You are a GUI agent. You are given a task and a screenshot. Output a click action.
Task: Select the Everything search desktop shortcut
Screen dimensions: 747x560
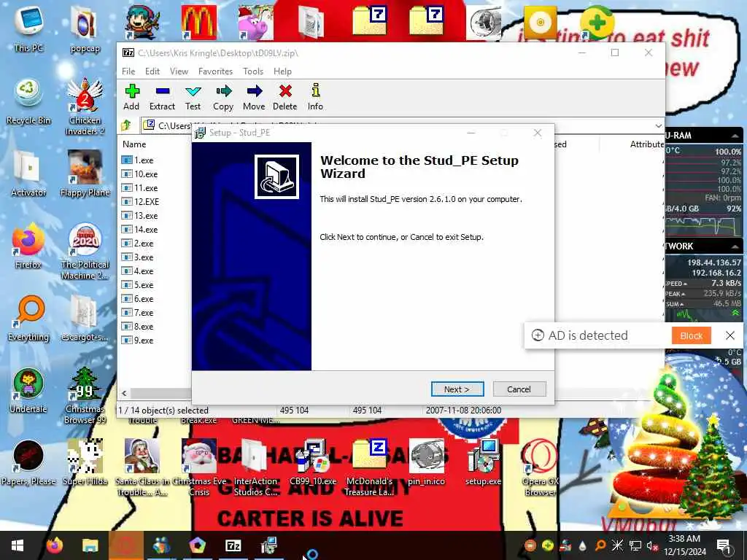click(x=28, y=319)
